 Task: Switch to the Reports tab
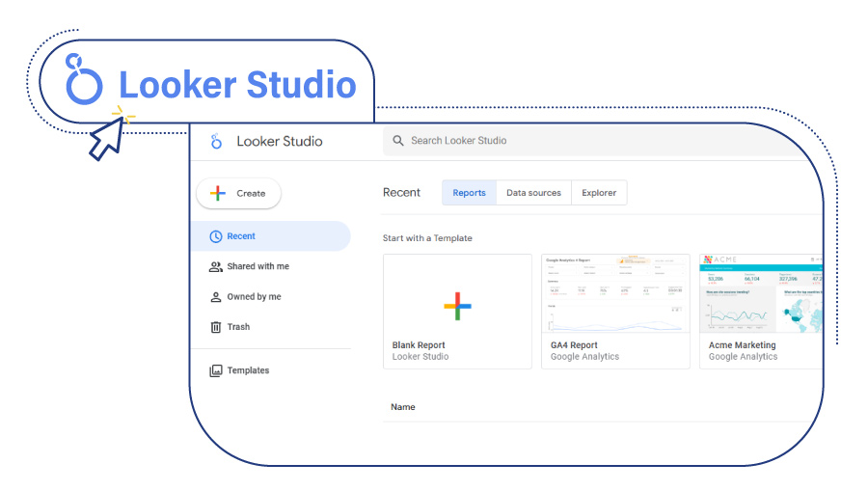pos(469,193)
